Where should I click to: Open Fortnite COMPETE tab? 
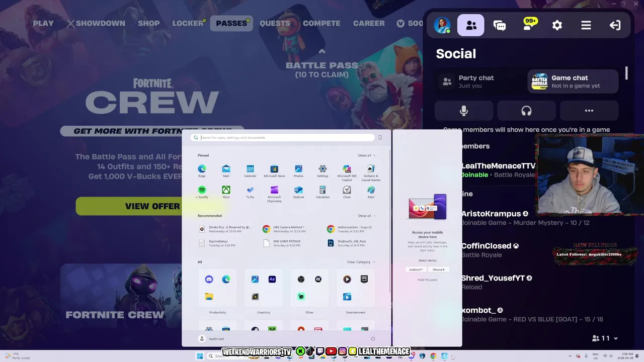(x=321, y=23)
